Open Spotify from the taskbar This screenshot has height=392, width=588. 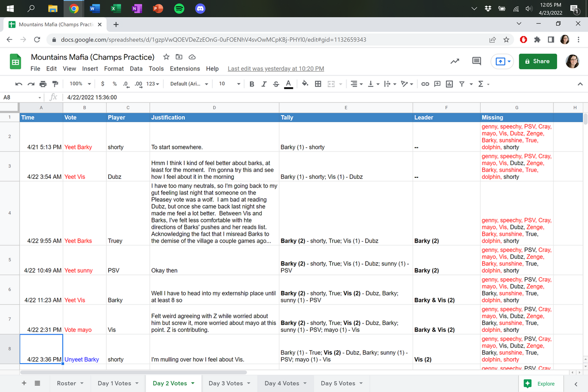[x=179, y=9]
